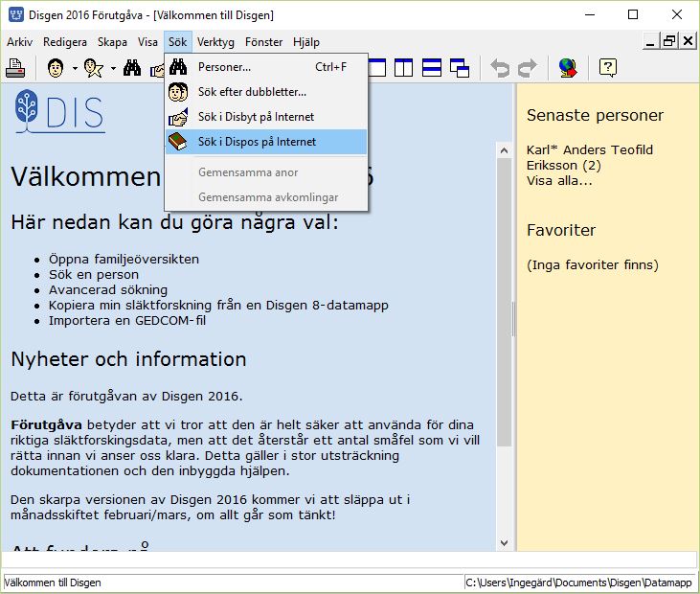Open the Hjälp menu

pyautogui.click(x=306, y=42)
